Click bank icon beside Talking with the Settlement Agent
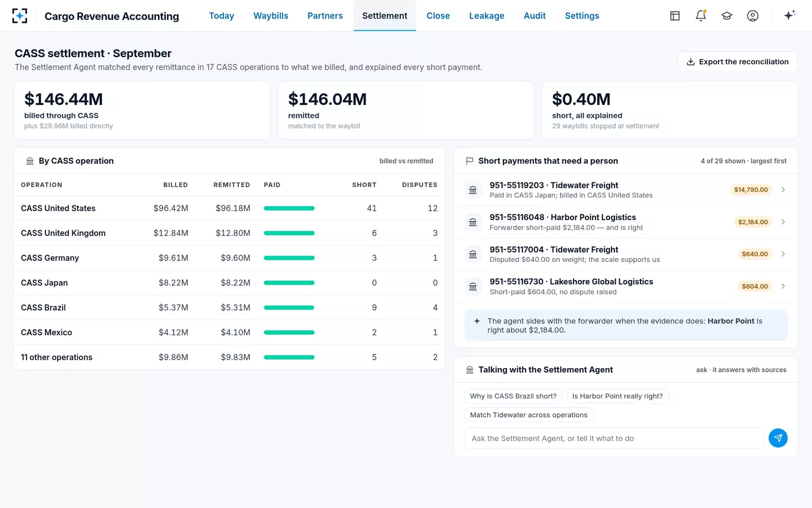 tap(470, 370)
